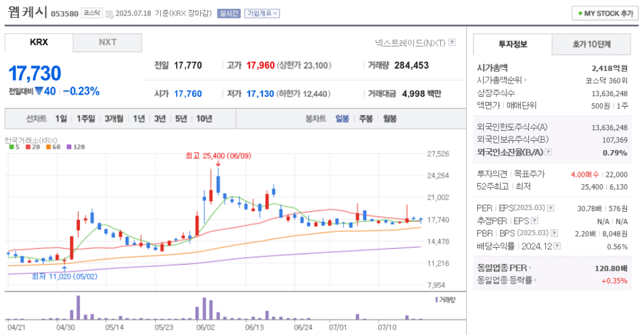Click the help icon next to 외국인소진율(B/A)

coord(548,152)
